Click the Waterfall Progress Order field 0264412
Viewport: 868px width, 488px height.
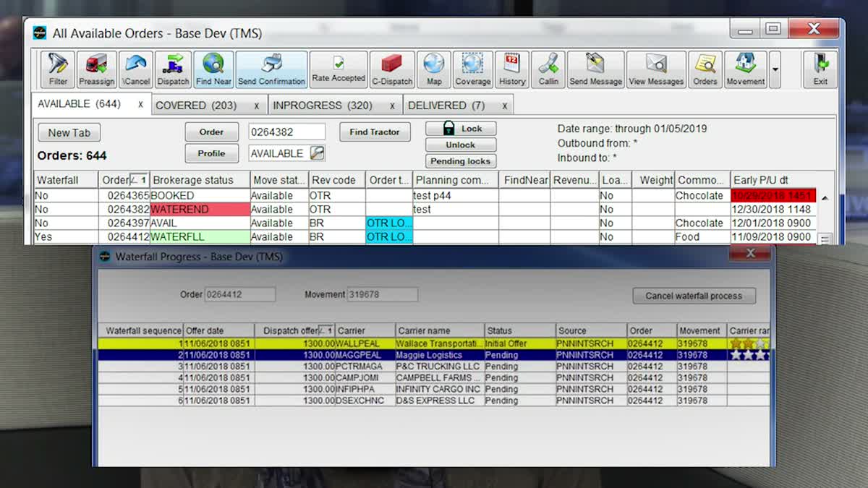click(239, 294)
